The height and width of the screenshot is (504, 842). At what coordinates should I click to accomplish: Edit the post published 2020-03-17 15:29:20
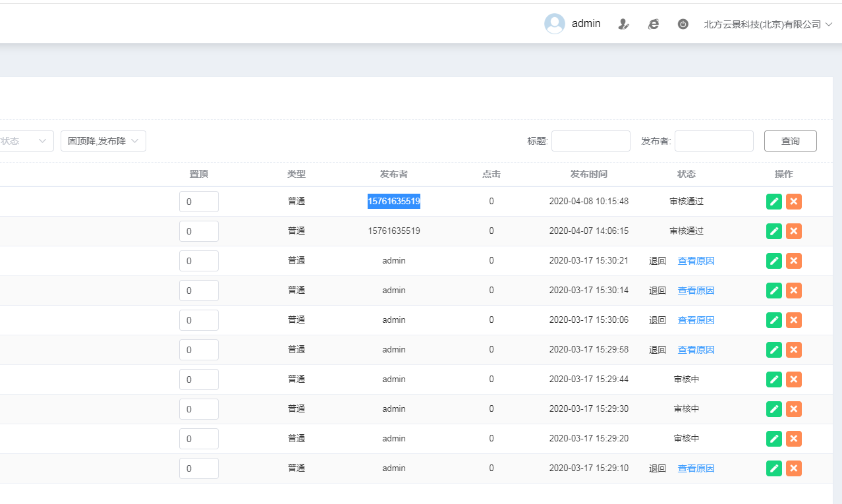coord(774,439)
